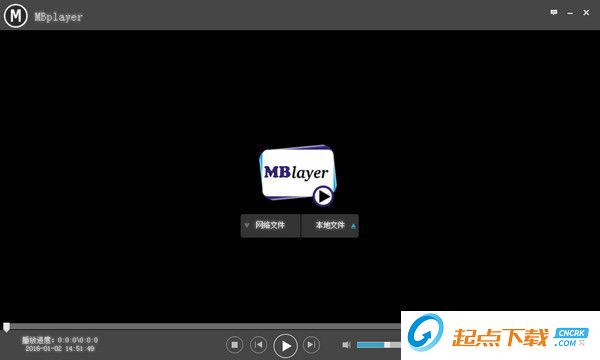Start playback with the large play button
Viewport: 600px width, 360px height.
pyautogui.click(x=285, y=345)
